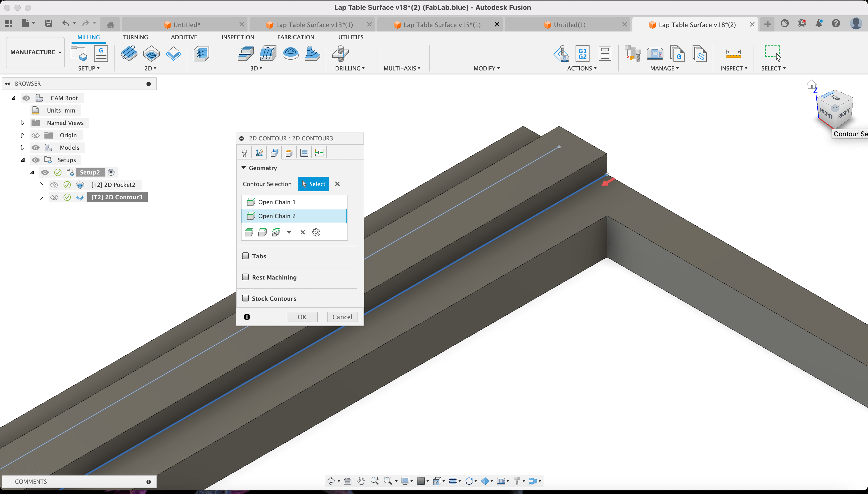
Task: Open the Post Library icon
Action: click(677, 54)
